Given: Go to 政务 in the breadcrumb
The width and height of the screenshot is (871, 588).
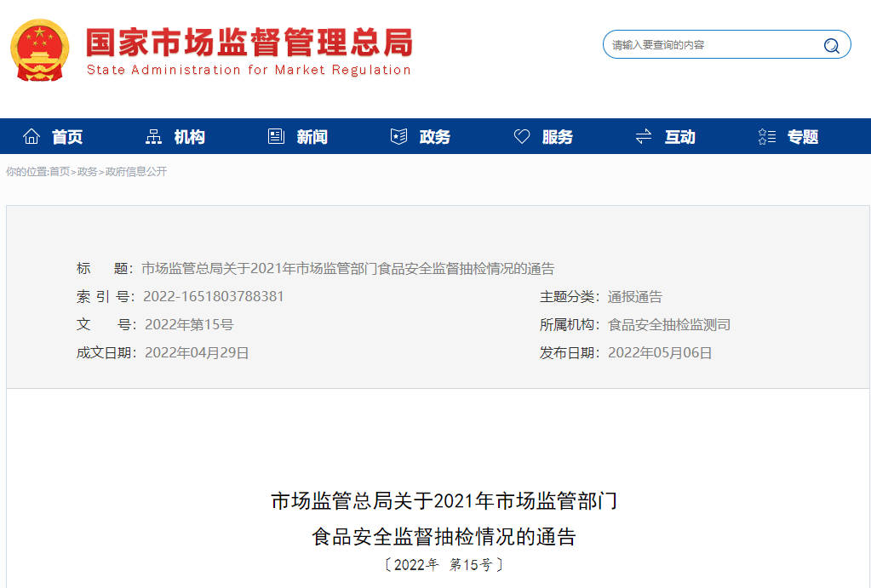Looking at the screenshot, I should 87,172.
